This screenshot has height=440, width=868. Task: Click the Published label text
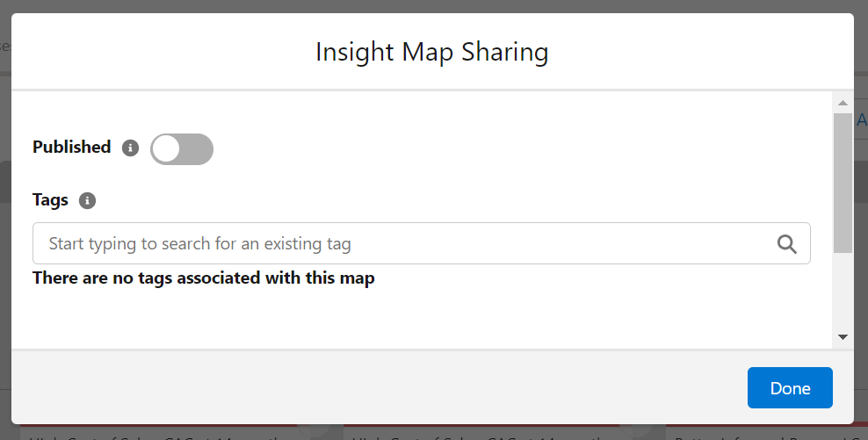[x=71, y=148]
